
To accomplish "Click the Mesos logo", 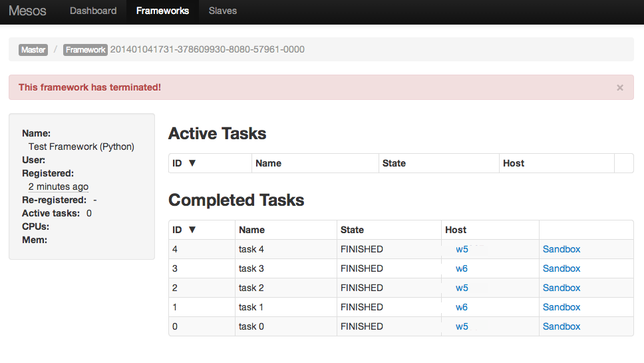I will (x=27, y=11).
